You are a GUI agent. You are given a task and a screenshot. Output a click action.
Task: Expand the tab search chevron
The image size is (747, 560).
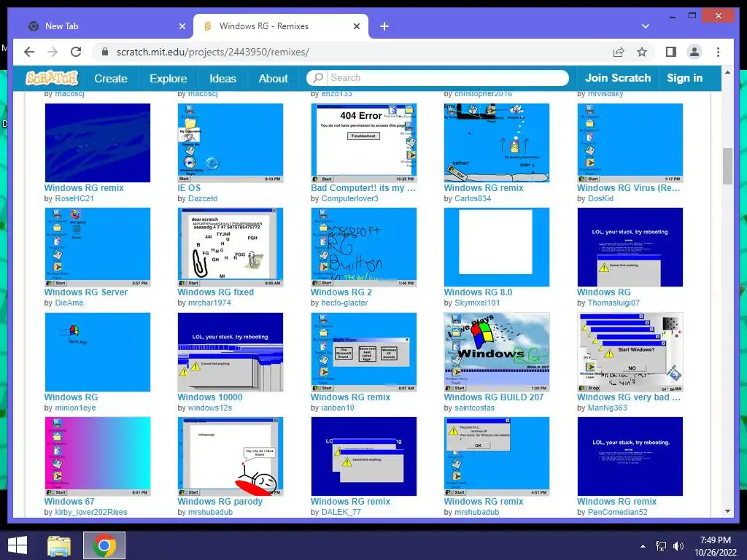(645, 26)
